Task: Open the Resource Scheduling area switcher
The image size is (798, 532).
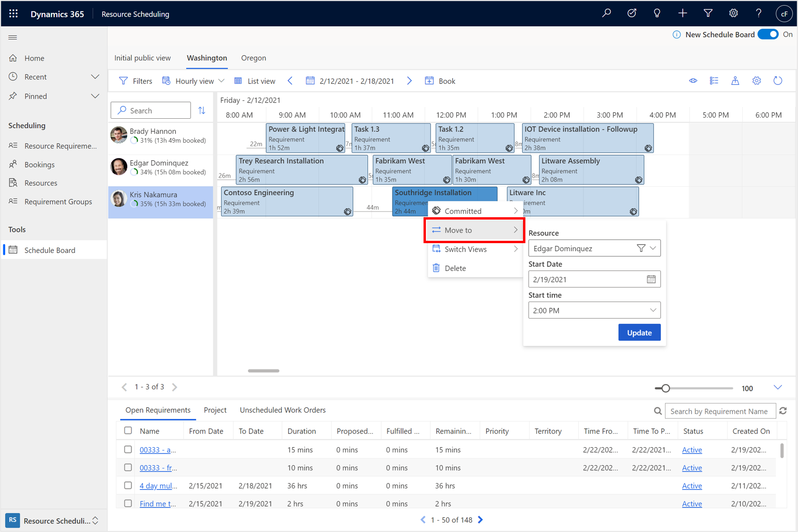Action: tap(53, 520)
